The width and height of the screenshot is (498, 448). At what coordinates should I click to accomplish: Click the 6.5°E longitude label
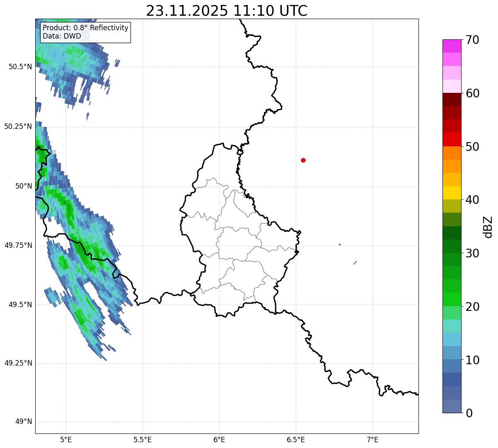(x=296, y=440)
